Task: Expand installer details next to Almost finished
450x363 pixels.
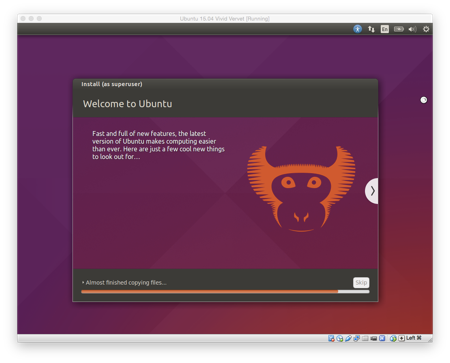Action: [x=83, y=283]
